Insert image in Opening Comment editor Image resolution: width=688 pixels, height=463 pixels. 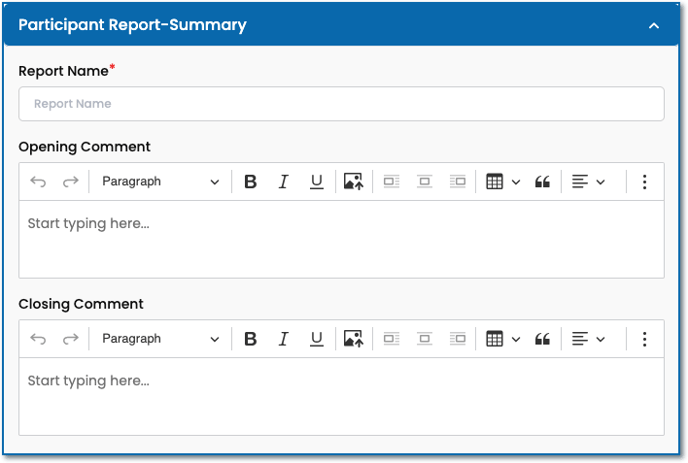(352, 182)
